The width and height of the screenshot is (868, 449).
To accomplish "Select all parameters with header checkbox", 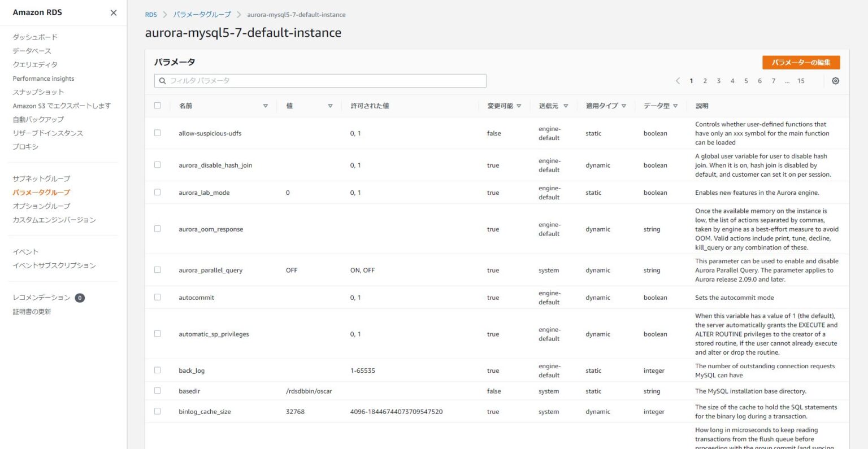I will click(158, 105).
